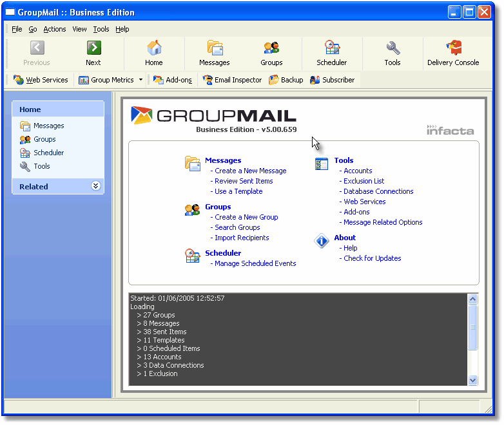Open the Actions menu
Viewport: 504px width, 425px height.
[55, 29]
